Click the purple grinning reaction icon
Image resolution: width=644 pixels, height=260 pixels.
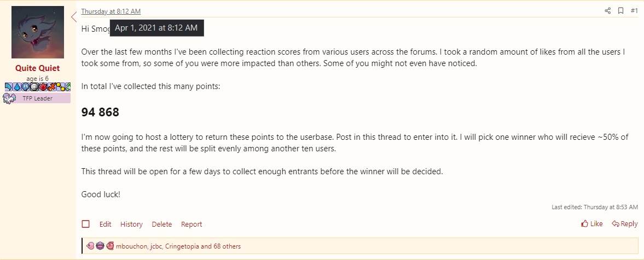coord(100,246)
